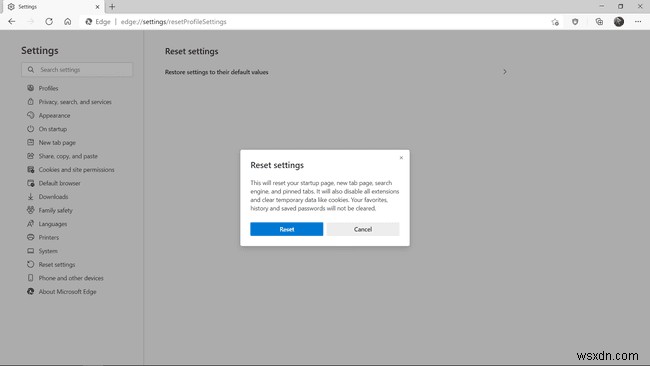Click the Edge site identity icon
The width and height of the screenshot is (650, 366).
click(89, 22)
